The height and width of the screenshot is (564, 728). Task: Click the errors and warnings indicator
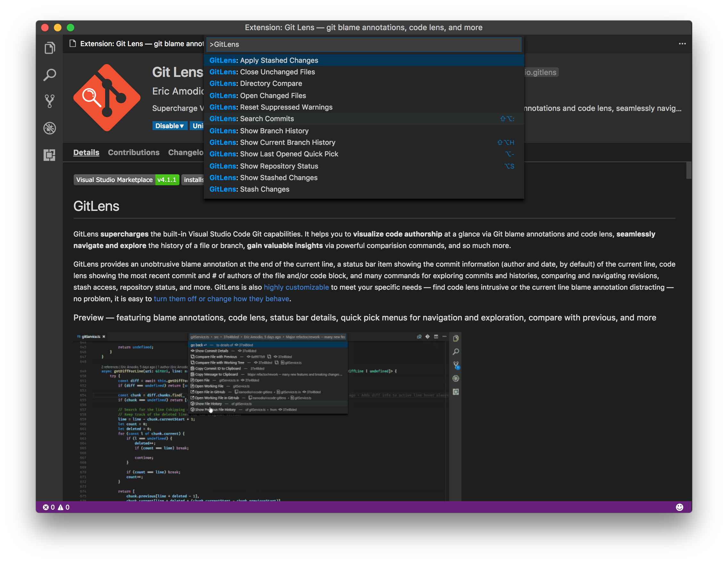(x=57, y=507)
